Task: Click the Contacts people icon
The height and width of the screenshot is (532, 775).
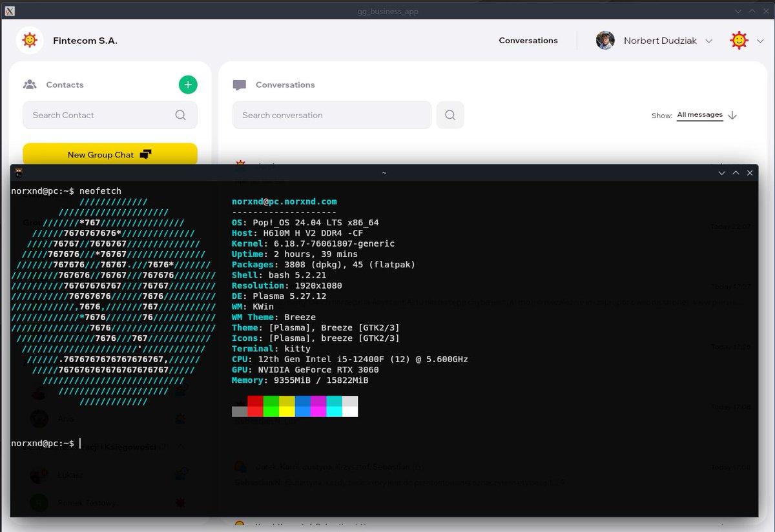Action: (x=30, y=85)
